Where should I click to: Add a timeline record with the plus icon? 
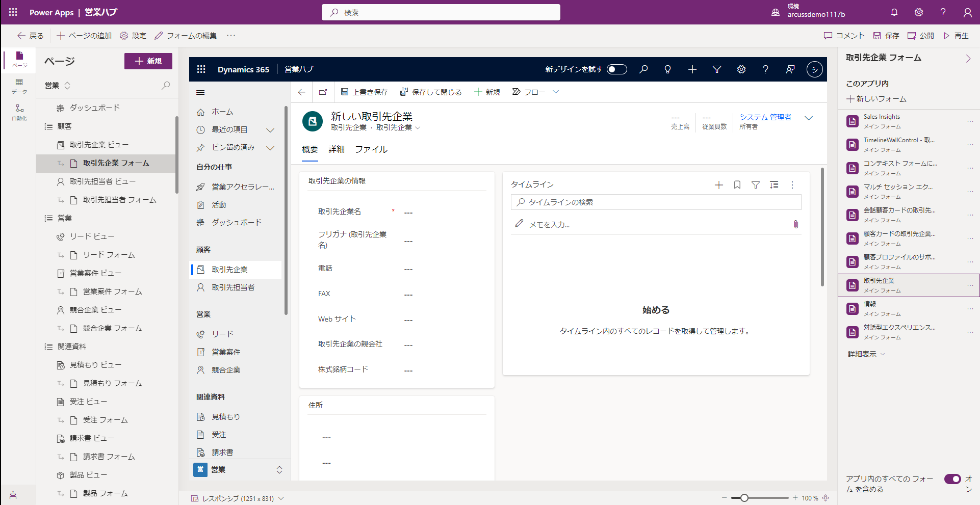[718, 185]
